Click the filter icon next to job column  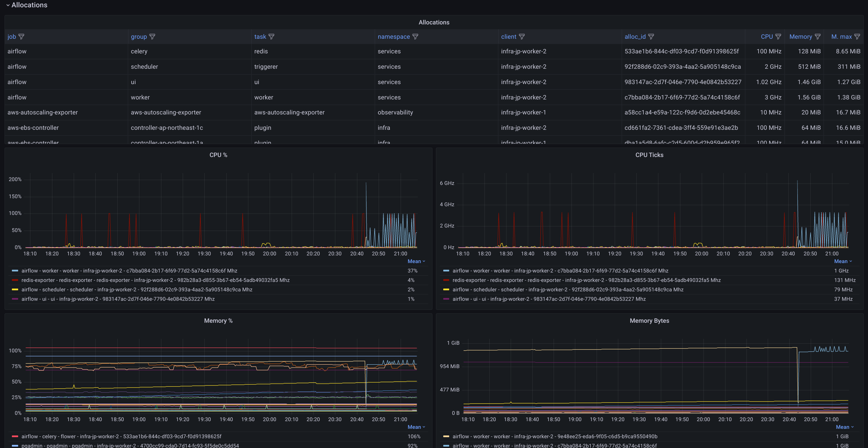coord(21,37)
